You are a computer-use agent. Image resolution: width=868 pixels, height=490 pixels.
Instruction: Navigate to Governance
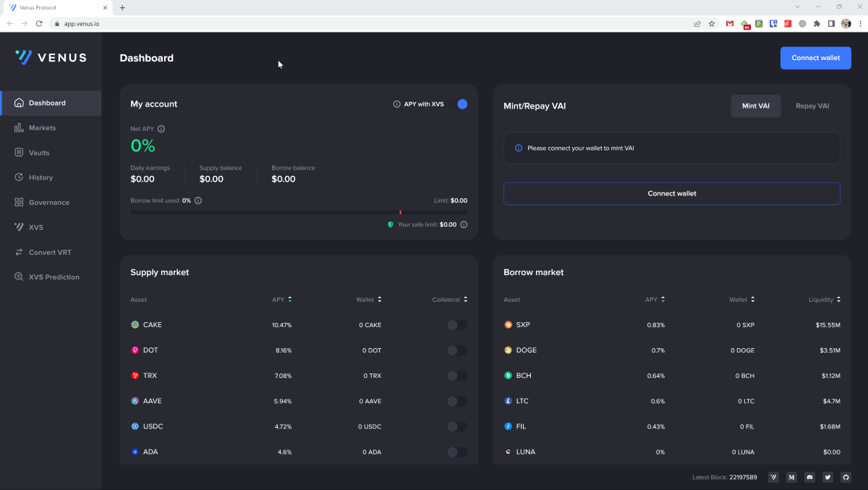click(x=51, y=203)
